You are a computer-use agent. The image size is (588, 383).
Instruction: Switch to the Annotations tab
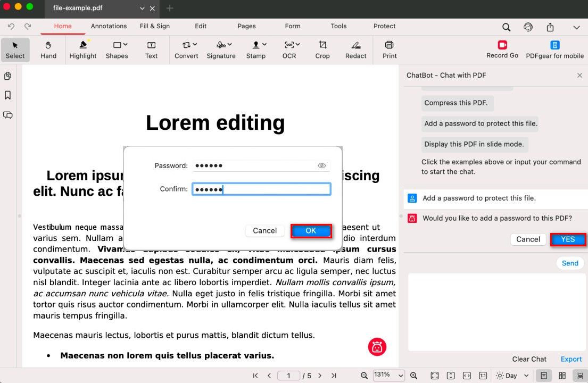(109, 26)
